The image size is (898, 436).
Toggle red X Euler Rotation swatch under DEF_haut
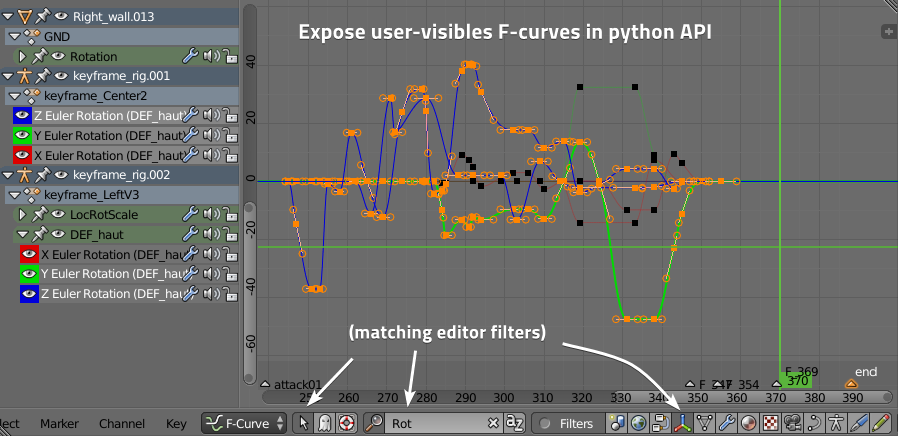coord(29,254)
